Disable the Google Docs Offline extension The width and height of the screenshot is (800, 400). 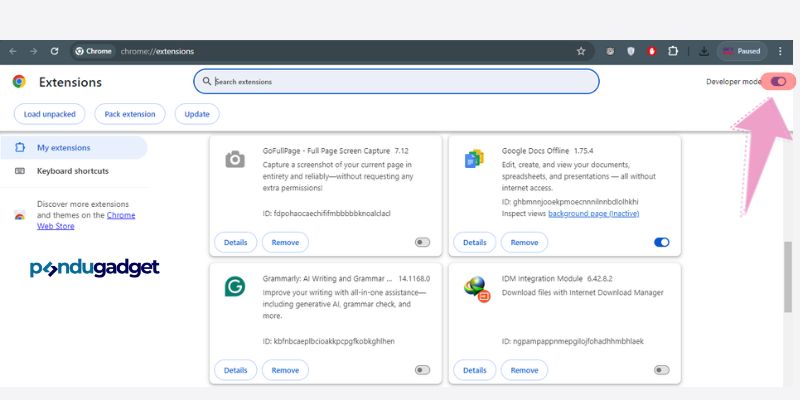pyautogui.click(x=661, y=242)
